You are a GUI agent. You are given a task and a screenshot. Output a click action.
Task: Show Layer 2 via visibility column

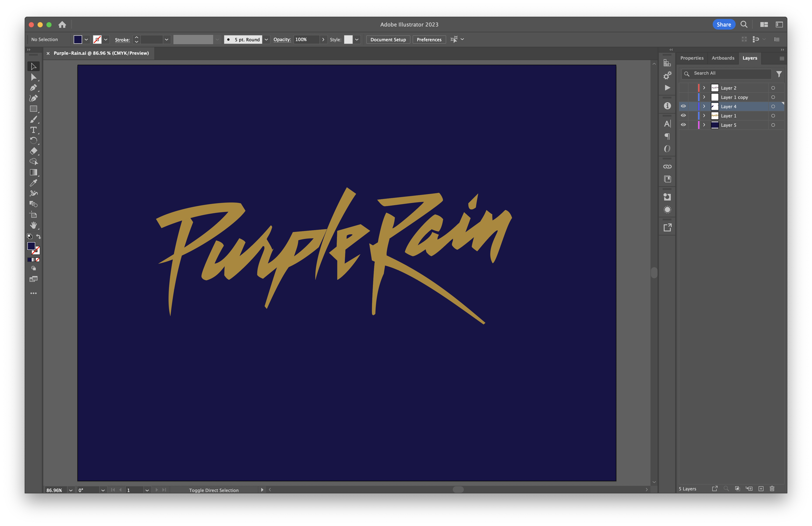[683, 88]
